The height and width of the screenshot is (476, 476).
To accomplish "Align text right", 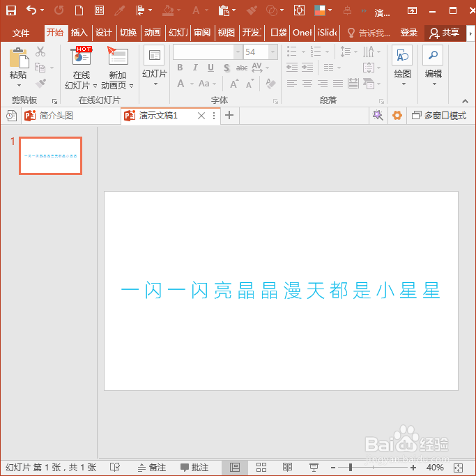I will click(x=323, y=84).
